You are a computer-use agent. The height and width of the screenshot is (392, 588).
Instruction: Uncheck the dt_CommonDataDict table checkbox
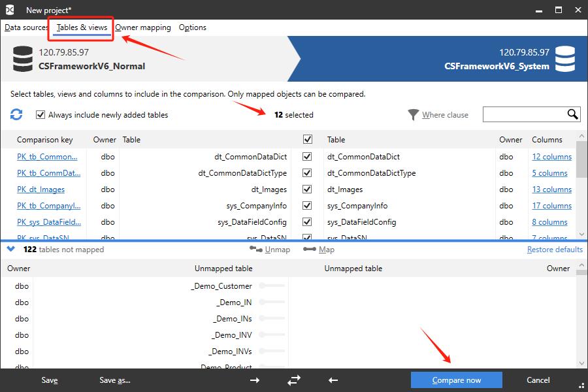[307, 157]
